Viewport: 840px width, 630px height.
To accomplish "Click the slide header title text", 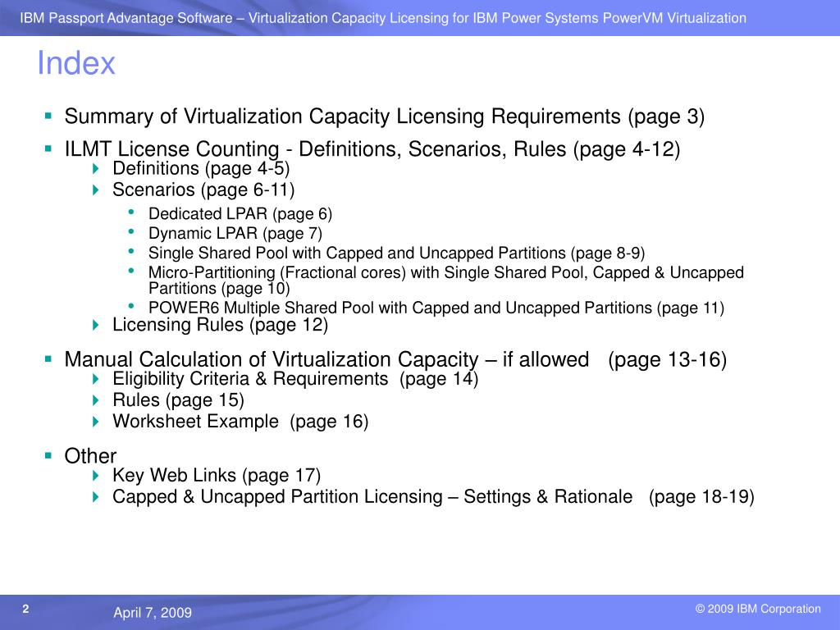I will (383, 18).
